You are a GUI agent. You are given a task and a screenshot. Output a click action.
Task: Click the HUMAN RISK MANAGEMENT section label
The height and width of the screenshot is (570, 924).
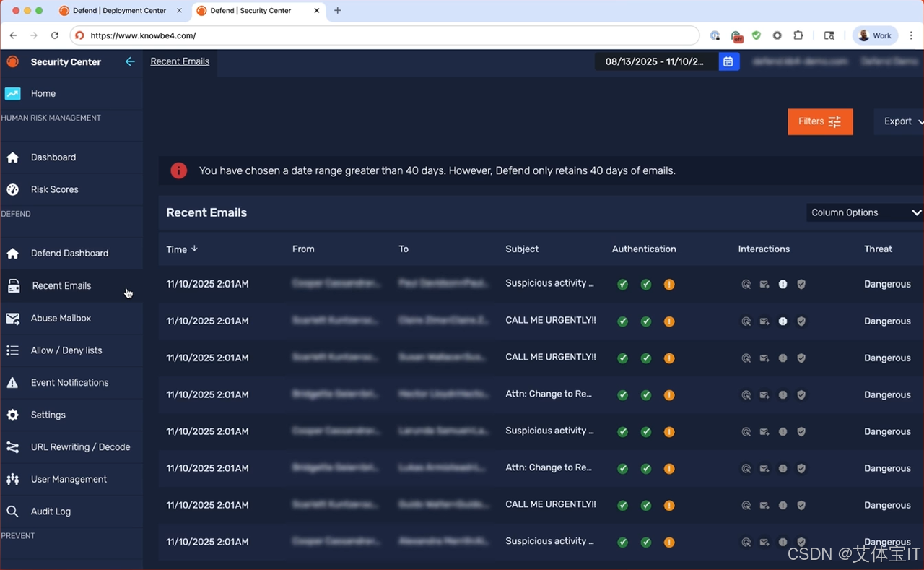pyautogui.click(x=51, y=118)
